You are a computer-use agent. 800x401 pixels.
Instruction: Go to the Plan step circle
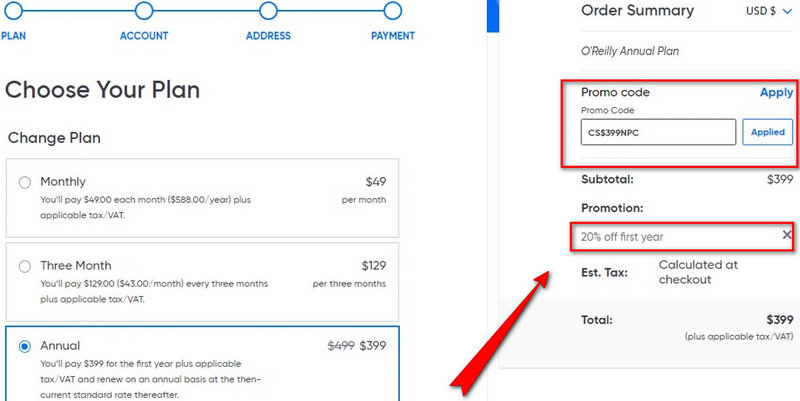(x=17, y=11)
